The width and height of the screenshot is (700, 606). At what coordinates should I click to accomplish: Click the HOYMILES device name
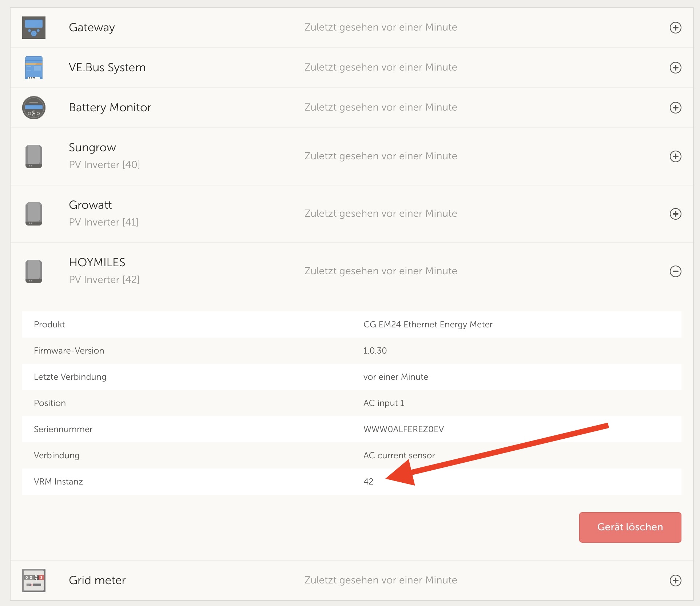coord(97,262)
